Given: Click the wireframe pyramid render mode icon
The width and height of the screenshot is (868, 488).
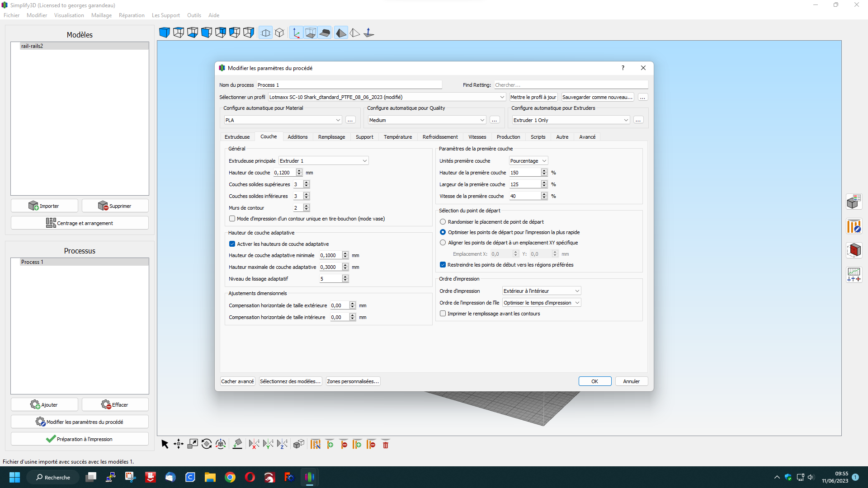Looking at the screenshot, I should pyautogui.click(x=355, y=33).
